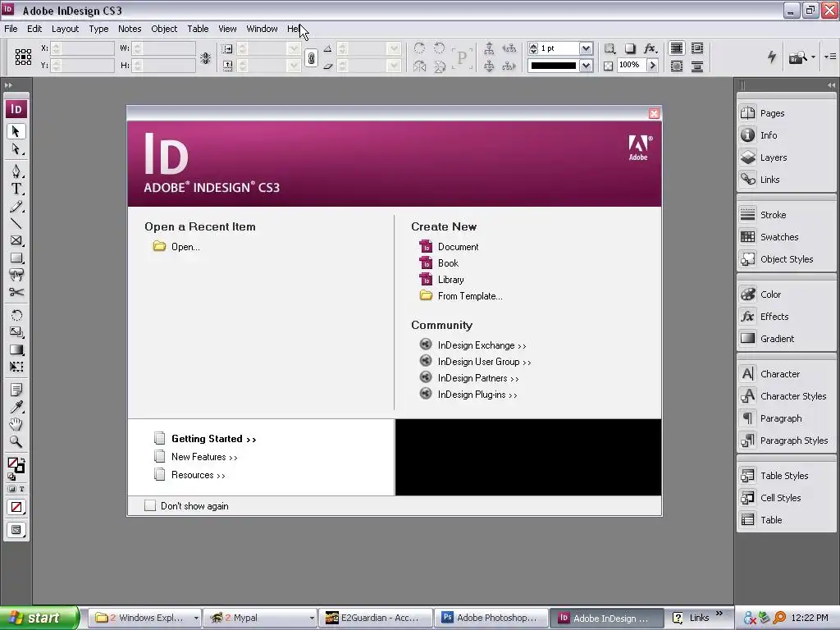Select the Direct Selection tool
Image resolution: width=840 pixels, height=630 pixels.
[x=16, y=149]
